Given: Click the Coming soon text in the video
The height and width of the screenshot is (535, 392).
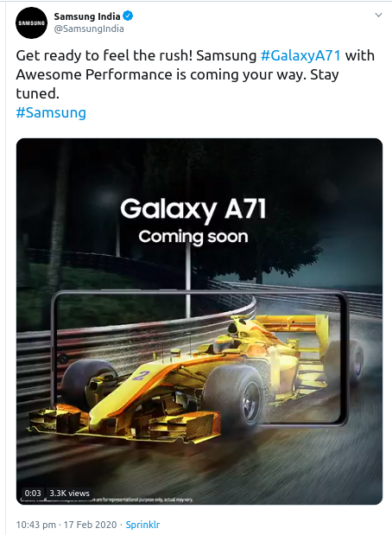Looking at the screenshot, I should [193, 237].
